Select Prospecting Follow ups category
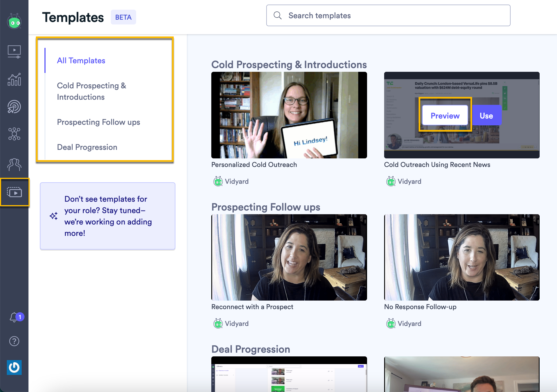The height and width of the screenshot is (392, 557). point(99,122)
